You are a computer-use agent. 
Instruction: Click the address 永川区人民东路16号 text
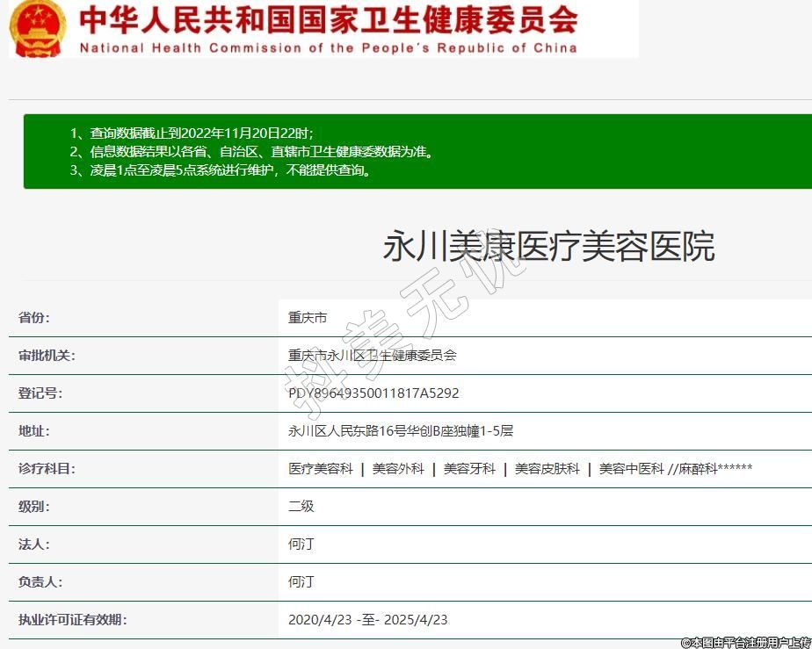(401, 431)
